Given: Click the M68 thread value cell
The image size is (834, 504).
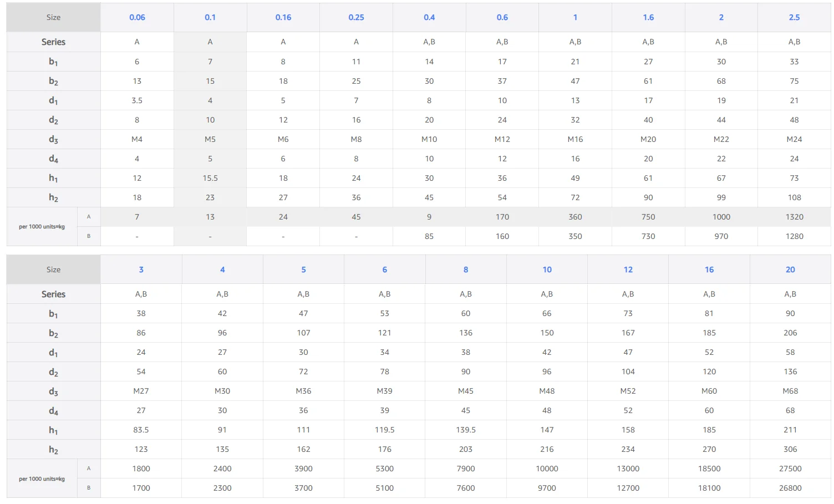Looking at the screenshot, I should [x=790, y=391].
